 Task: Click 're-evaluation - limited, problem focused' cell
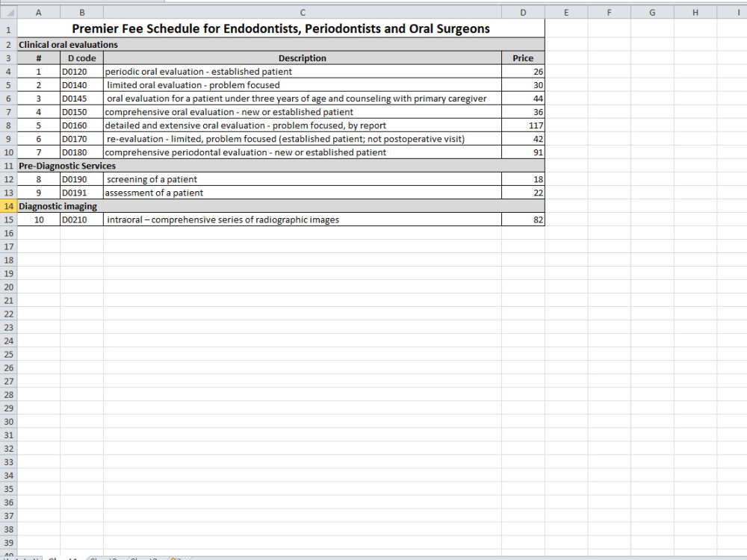click(x=303, y=139)
